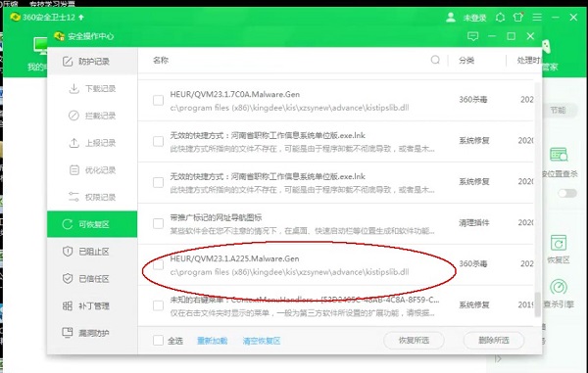Click the shield icon beside 已阻止区
Viewport: 588px width, 373px height.
pyautogui.click(x=68, y=252)
